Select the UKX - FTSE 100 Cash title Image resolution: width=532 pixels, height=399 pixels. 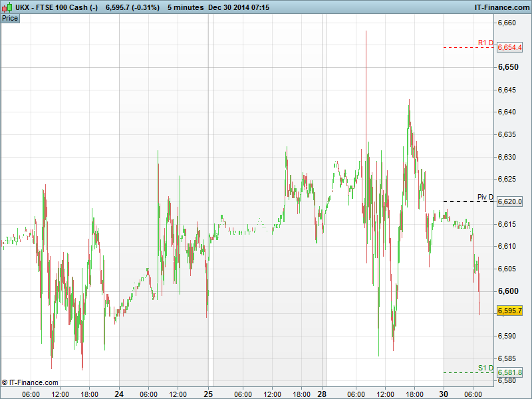pyautogui.click(x=51, y=7)
